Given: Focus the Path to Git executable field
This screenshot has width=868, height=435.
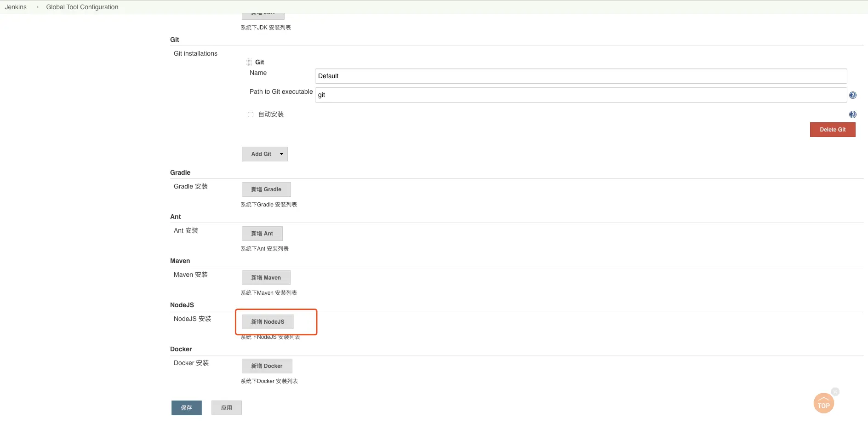Looking at the screenshot, I should point(581,95).
